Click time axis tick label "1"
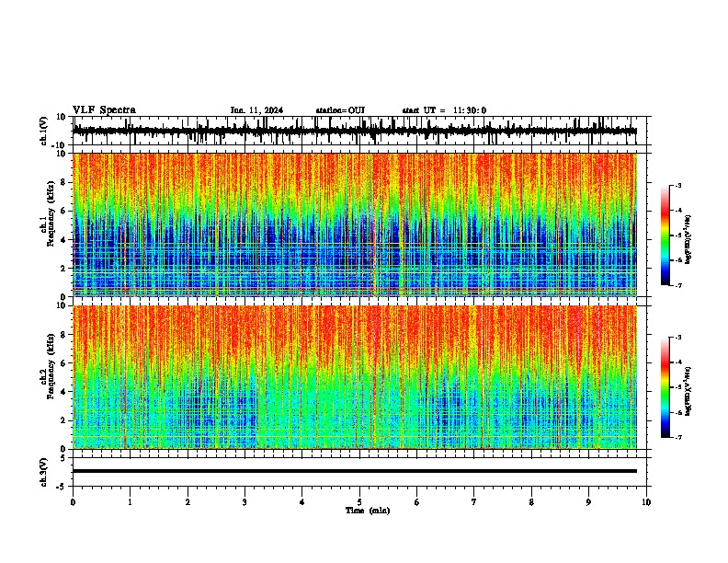 (x=130, y=502)
